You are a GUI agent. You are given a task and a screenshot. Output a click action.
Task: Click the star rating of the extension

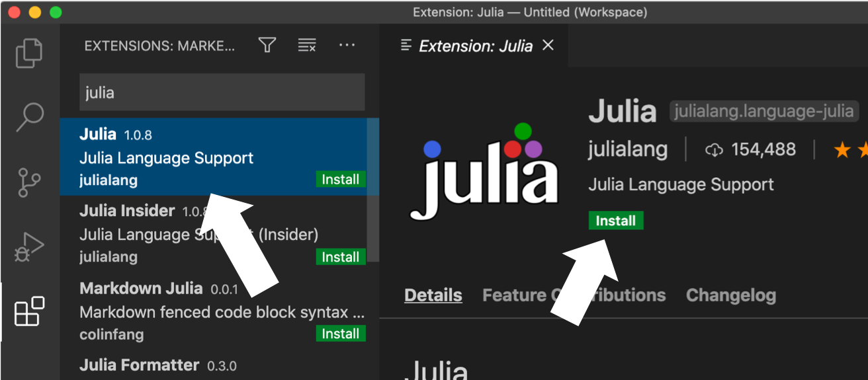[x=851, y=150]
